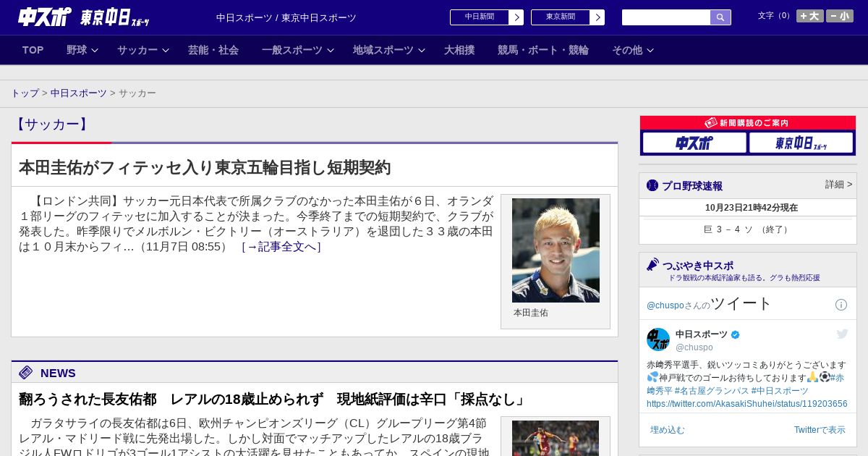Open the 長友佑都 news headline
This screenshot has width=868, height=456.
click(x=273, y=400)
